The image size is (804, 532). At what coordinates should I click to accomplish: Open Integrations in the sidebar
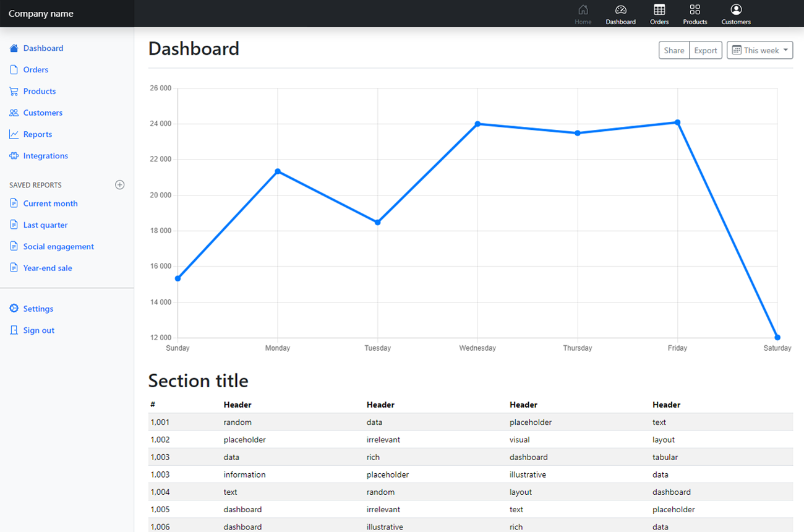(46, 156)
